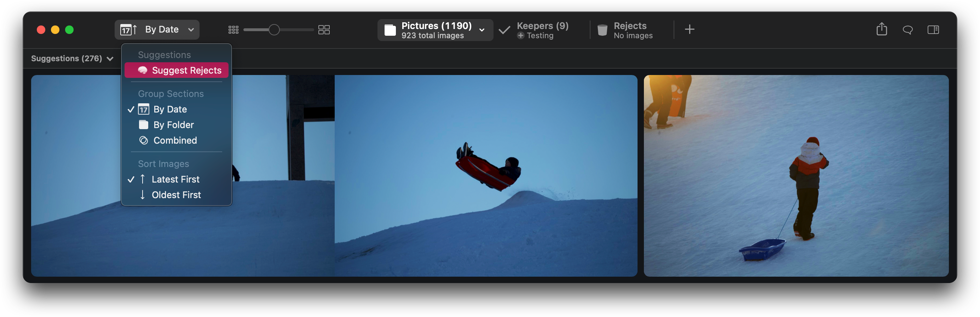The width and height of the screenshot is (980, 317).
Task: Click the Testing add button under Keepers
Action: point(521,36)
